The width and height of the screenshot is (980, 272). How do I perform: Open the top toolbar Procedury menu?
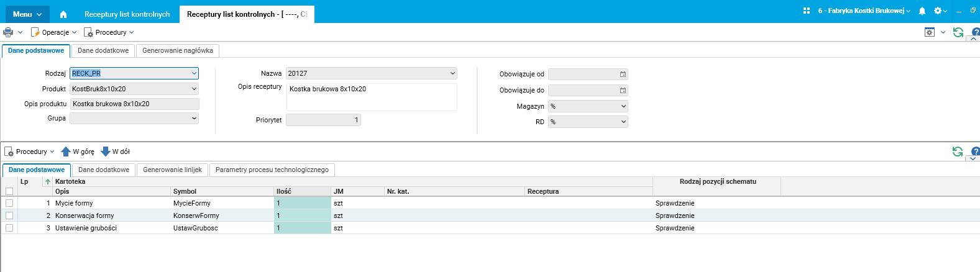[109, 32]
